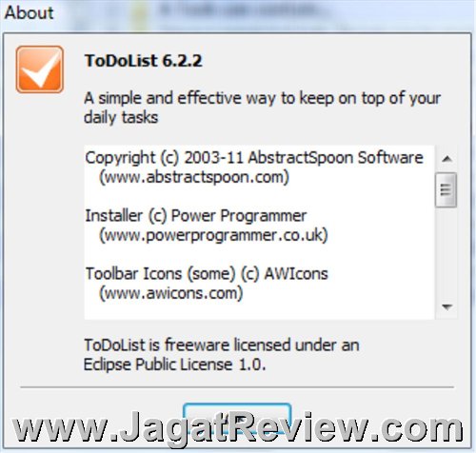The image size is (476, 453).
Task: Click the Toolbar Icons AWIcons credit line
Action: point(207,273)
